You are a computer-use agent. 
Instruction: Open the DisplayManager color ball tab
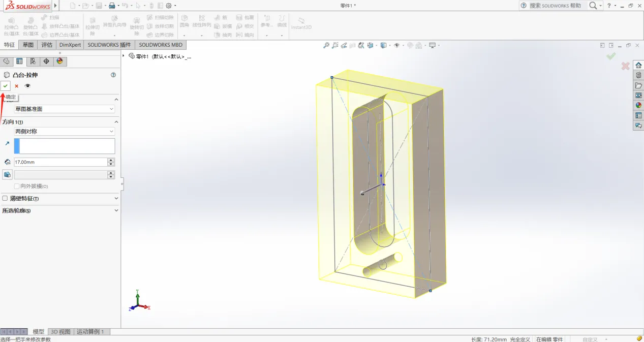click(x=59, y=61)
